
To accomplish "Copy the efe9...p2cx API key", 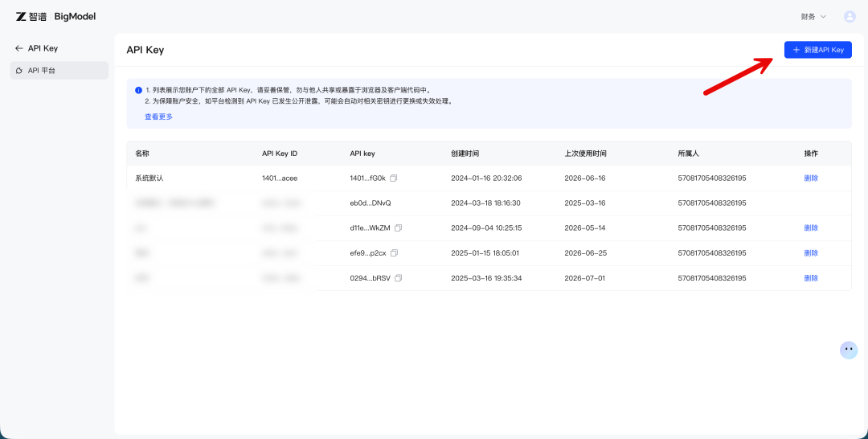I will pyautogui.click(x=394, y=253).
